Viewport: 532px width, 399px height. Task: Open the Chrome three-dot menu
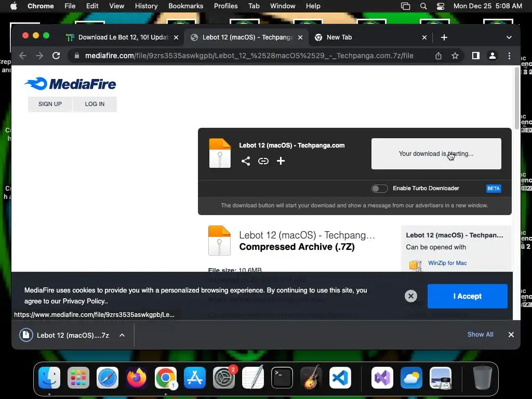pyautogui.click(x=509, y=56)
